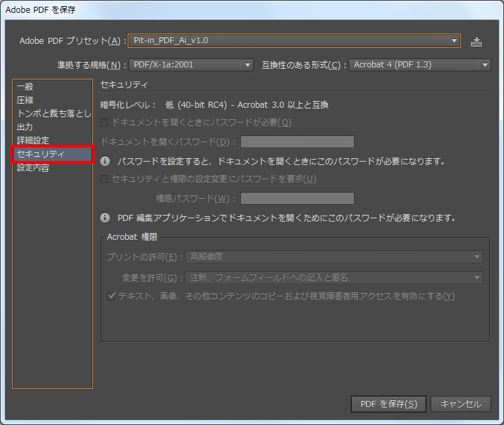Select the 設定内容 category

coord(33,168)
